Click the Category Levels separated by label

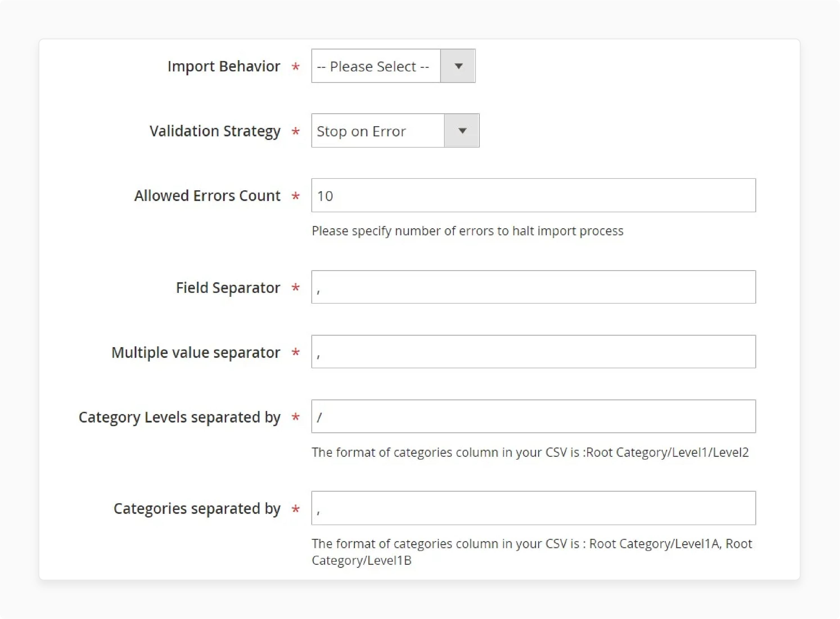pos(179,417)
